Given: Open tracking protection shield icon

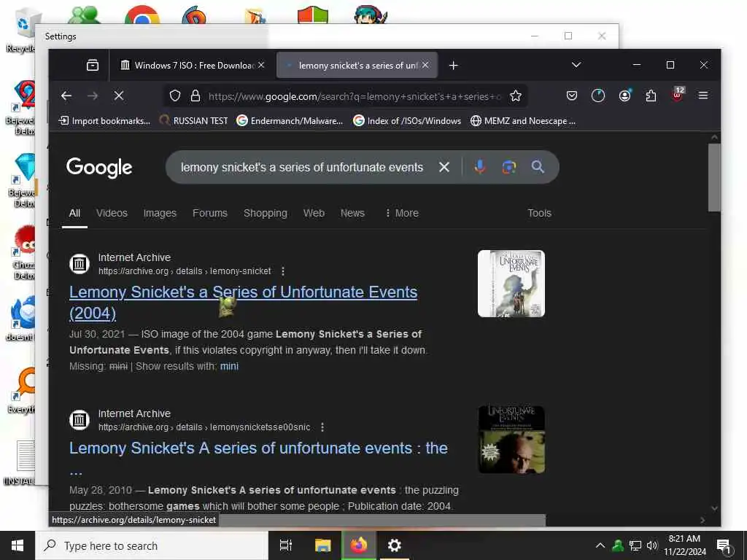Looking at the screenshot, I should tap(175, 96).
